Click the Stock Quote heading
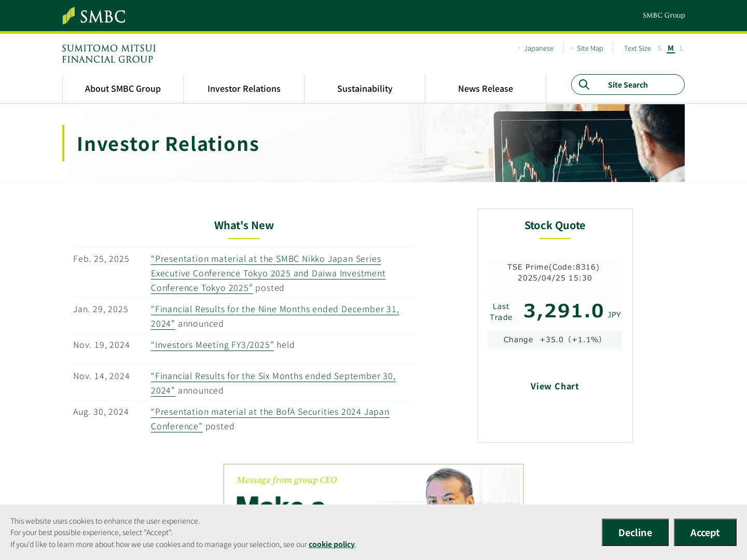Screen dimensions: 747x560 pyautogui.click(x=555, y=226)
